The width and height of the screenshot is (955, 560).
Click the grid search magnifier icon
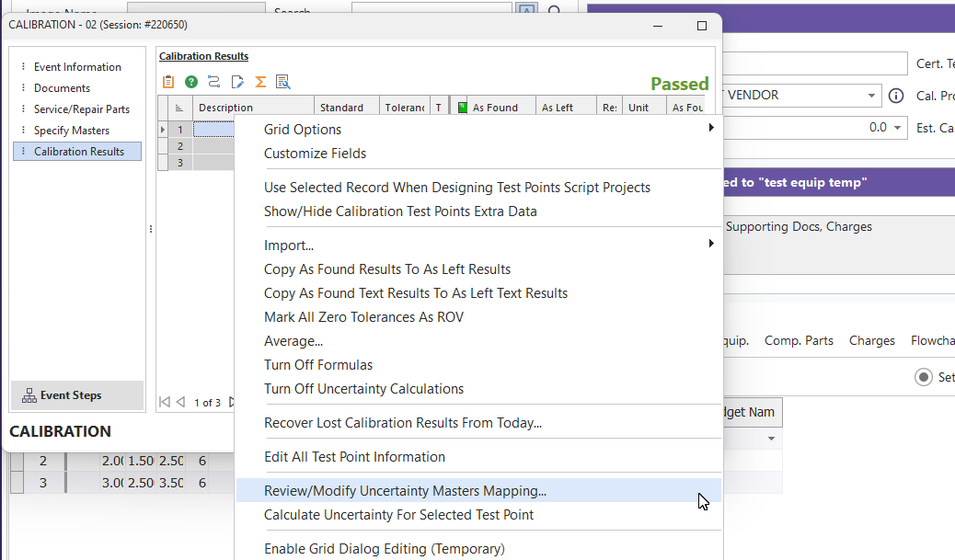(x=283, y=82)
